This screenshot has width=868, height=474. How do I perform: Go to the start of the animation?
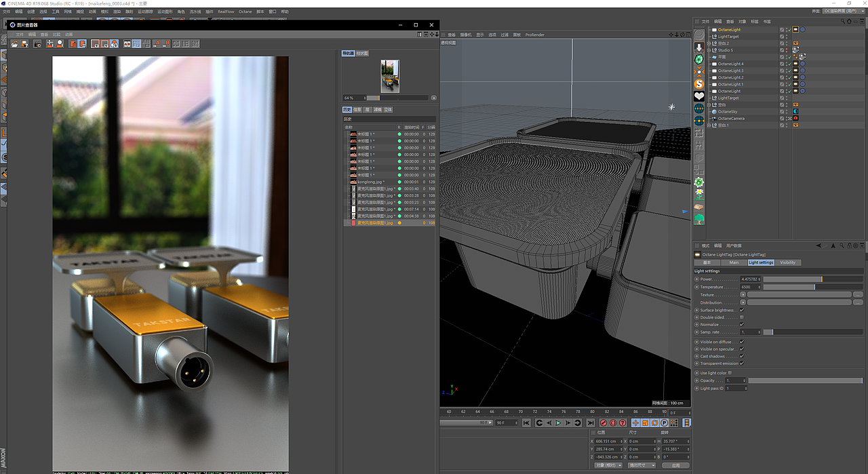(526, 423)
